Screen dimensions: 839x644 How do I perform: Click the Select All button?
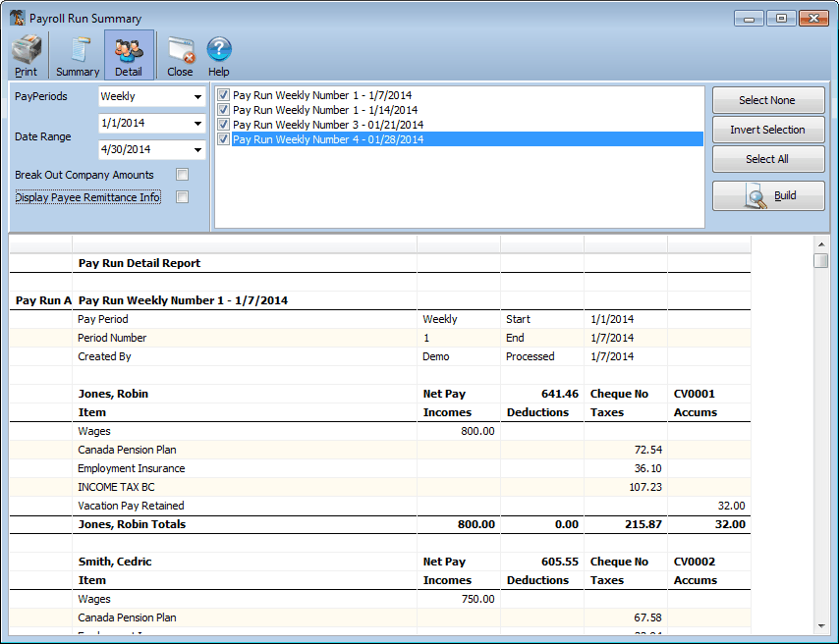tap(768, 159)
